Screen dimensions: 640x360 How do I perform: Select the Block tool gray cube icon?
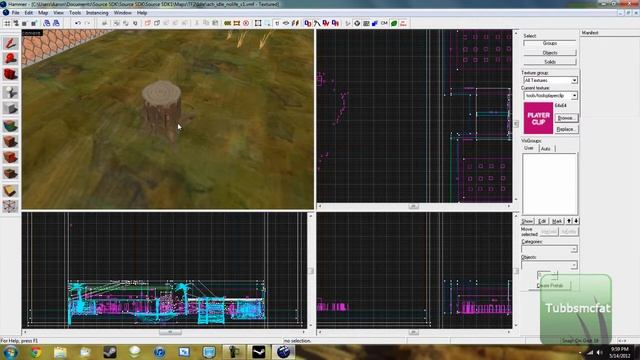click(x=10, y=109)
